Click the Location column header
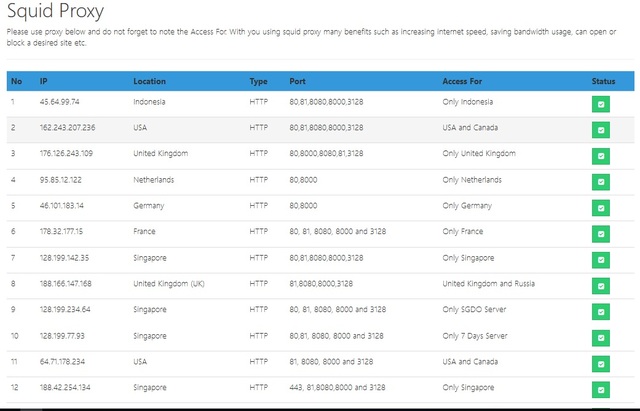 (x=149, y=81)
